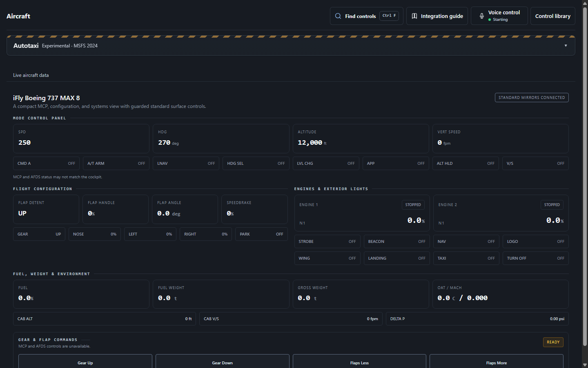Click the book icon in Integration guide
Viewport: 588px width, 368px height.
414,16
